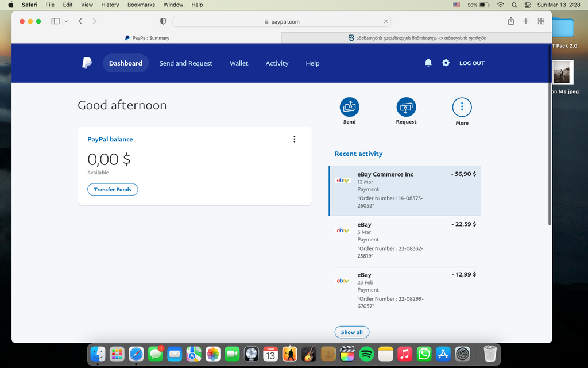Open GarageBand from the dock
The image size is (588, 368).
pos(308,354)
